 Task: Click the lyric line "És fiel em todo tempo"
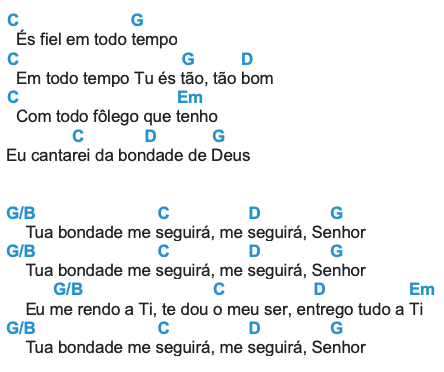coord(97,39)
